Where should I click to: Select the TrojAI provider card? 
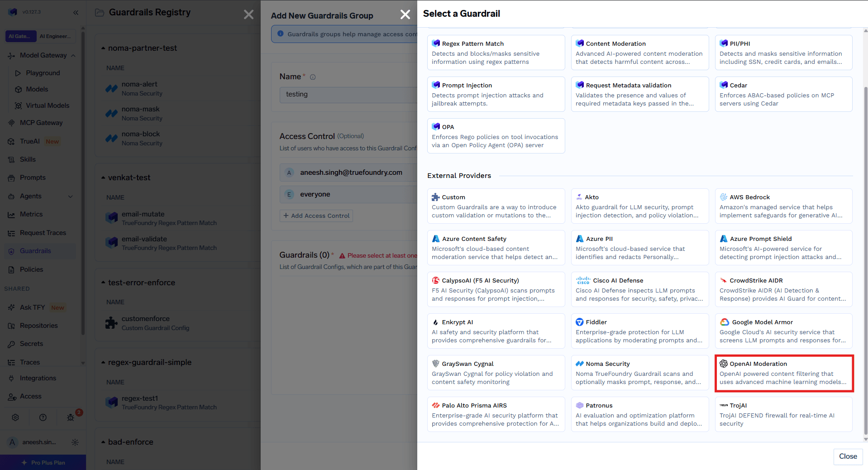pyautogui.click(x=784, y=414)
